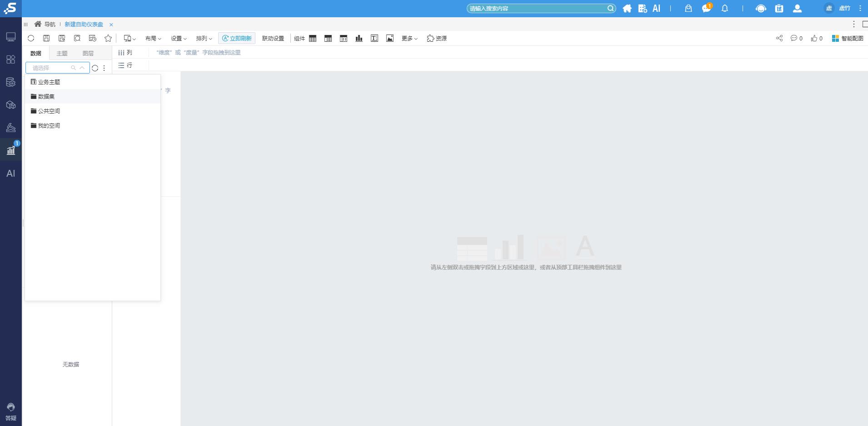868x426 pixels.
Task: Insert a bar chart component
Action: point(359,39)
